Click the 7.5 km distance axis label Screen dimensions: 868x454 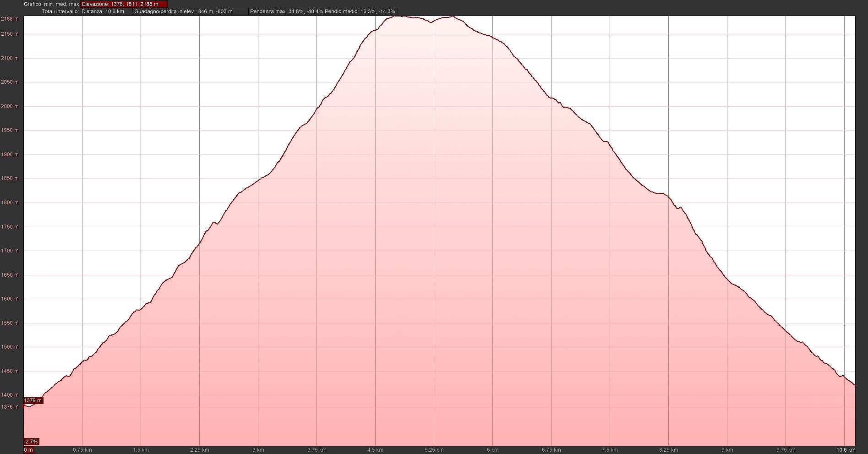point(610,450)
